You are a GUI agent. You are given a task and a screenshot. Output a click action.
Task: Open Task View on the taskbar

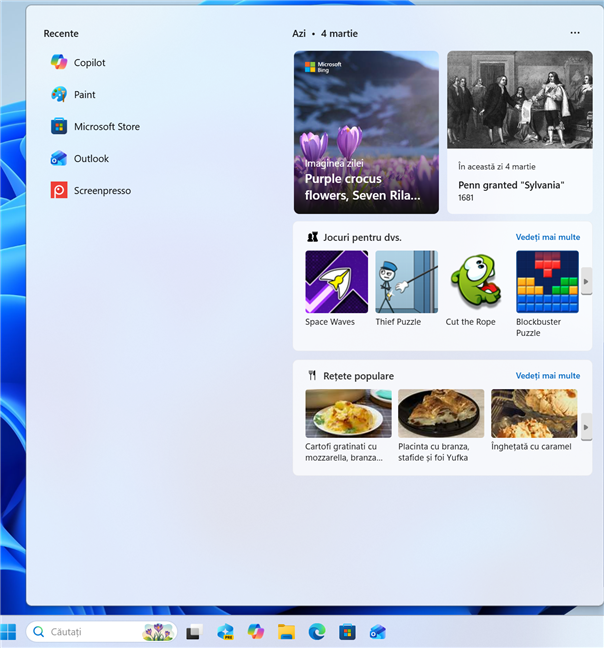(195, 631)
